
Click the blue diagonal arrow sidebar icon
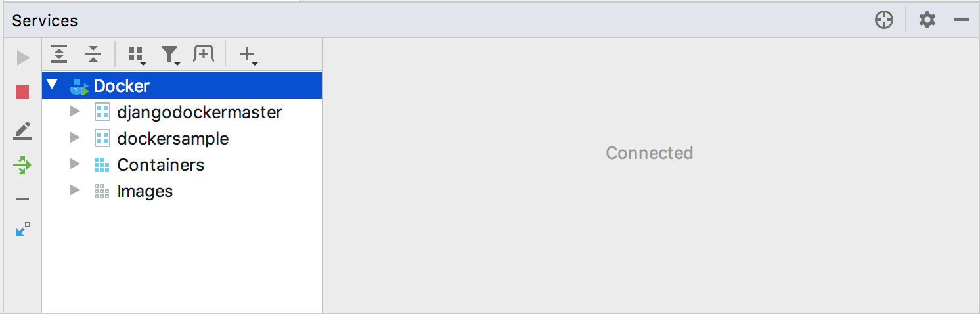23,230
